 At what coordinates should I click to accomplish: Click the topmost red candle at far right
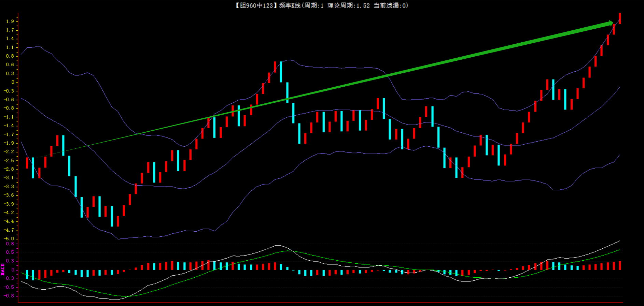coord(620,18)
